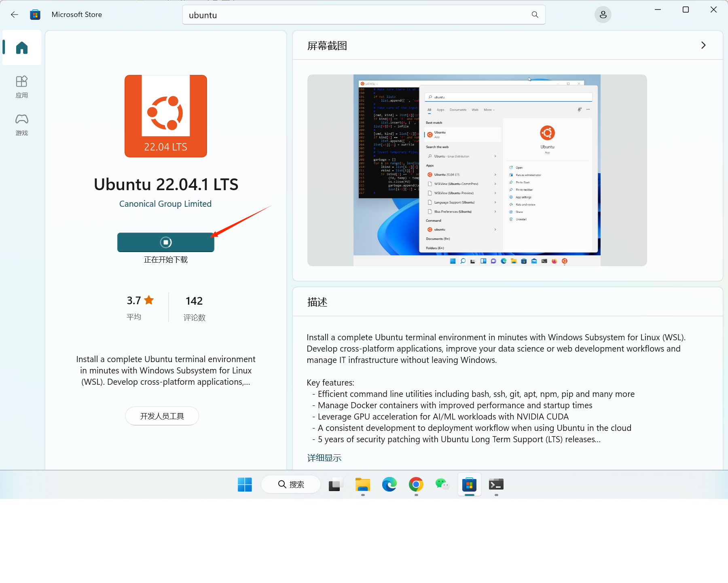
Task: Open the Canonical Group Limited publisher link
Action: tap(165, 204)
